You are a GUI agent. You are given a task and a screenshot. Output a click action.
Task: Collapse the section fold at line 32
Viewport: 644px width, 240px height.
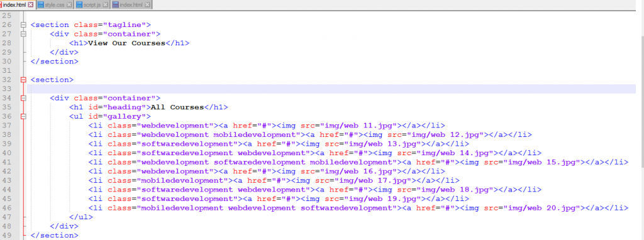pos(23,80)
